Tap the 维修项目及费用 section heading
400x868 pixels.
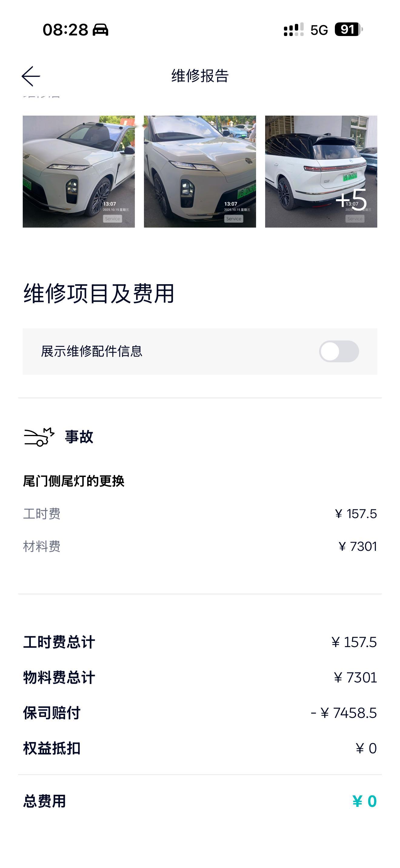point(99,294)
